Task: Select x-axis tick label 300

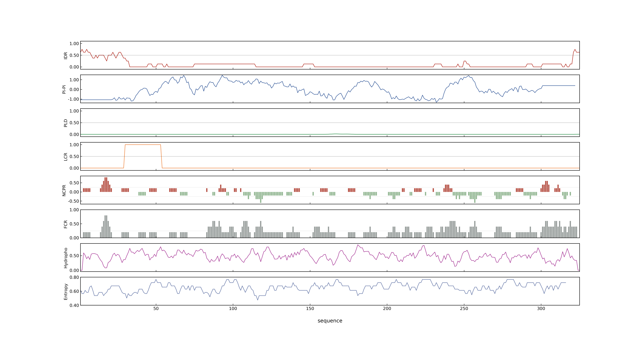Action: [x=541, y=309]
